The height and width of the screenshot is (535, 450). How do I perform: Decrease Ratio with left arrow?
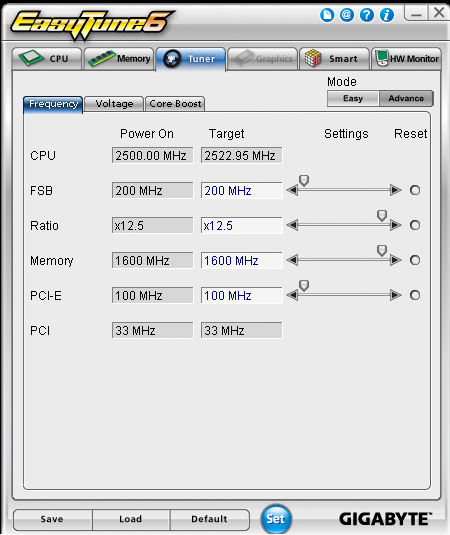point(292,225)
